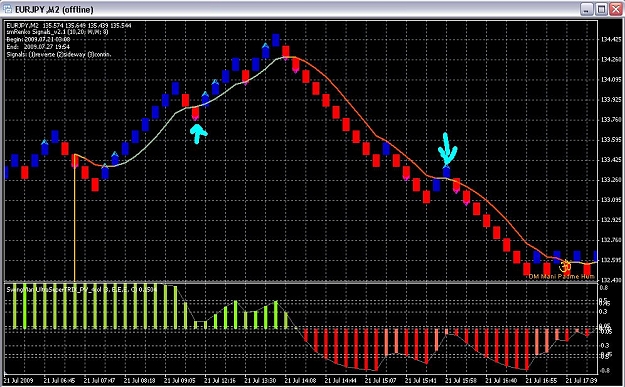Viewport: 625px width, 387px height.
Task: Click the '21 Jul 12:16' time axis label
Action: click(x=220, y=380)
